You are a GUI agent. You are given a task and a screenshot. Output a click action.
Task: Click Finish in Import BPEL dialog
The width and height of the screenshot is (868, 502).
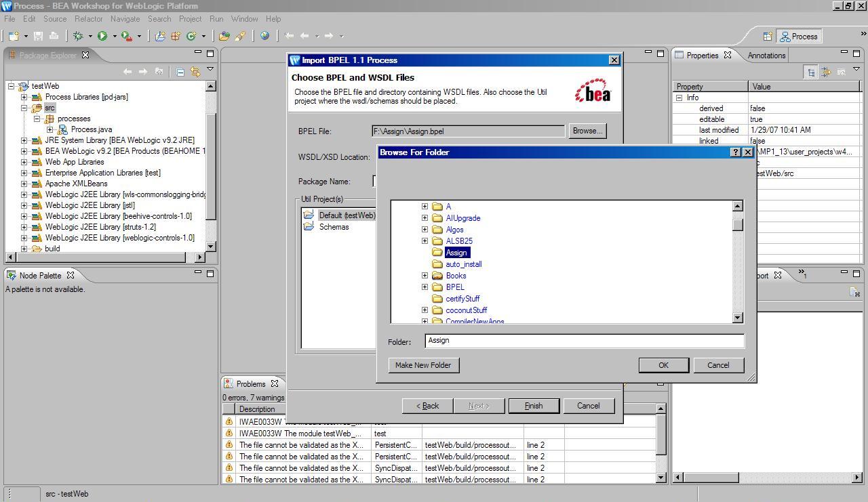(x=534, y=406)
